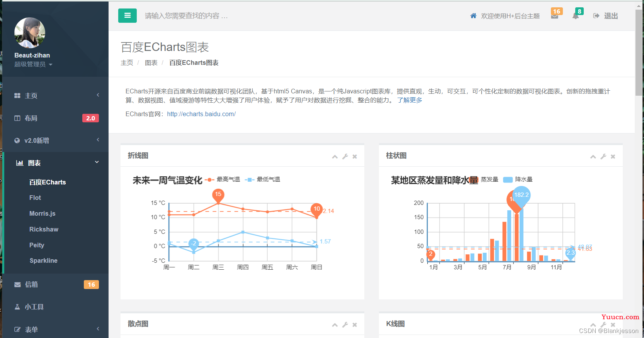The width and height of the screenshot is (644, 338).
Task: Open the 信箱 mailbox sidebar item
Action: click(54, 284)
